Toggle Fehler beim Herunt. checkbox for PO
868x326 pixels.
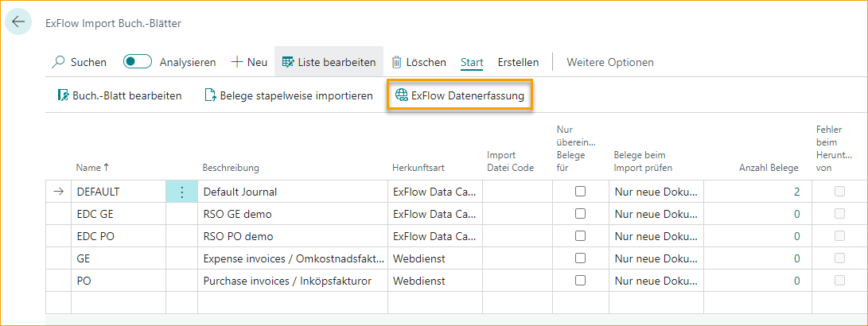[x=840, y=281]
